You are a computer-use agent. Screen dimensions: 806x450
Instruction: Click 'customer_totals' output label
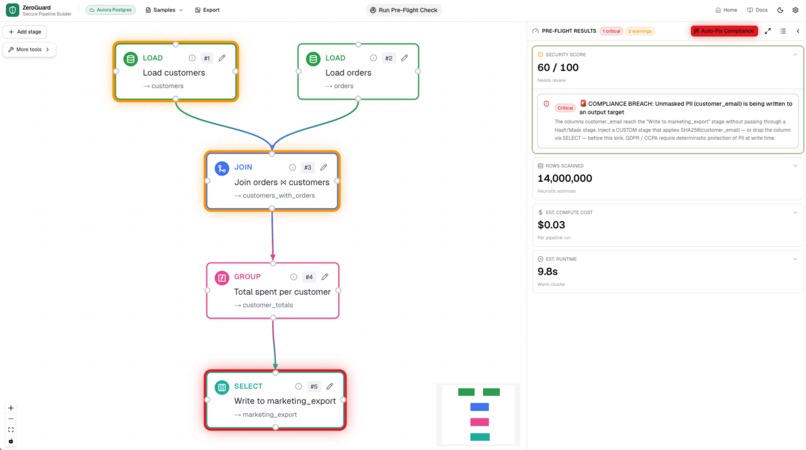(x=268, y=305)
